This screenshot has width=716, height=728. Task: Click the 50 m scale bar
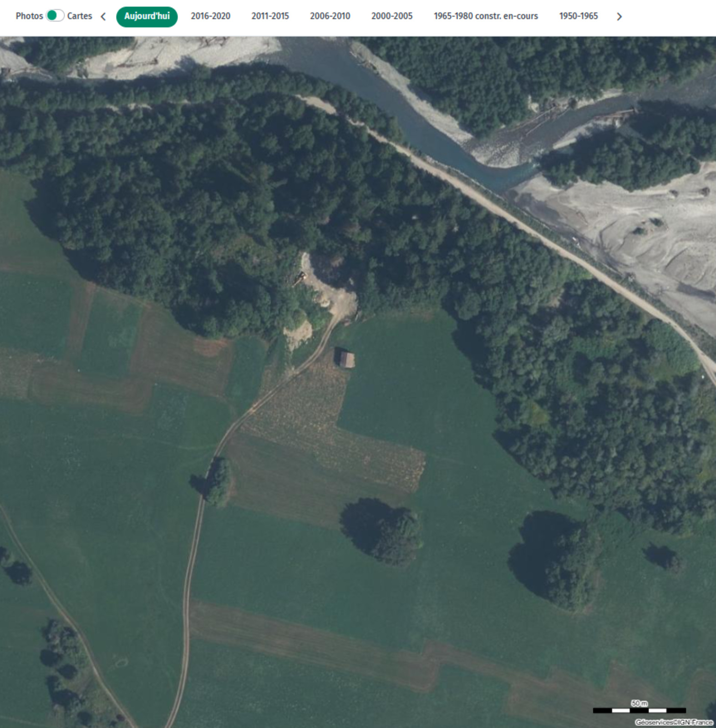(x=639, y=710)
